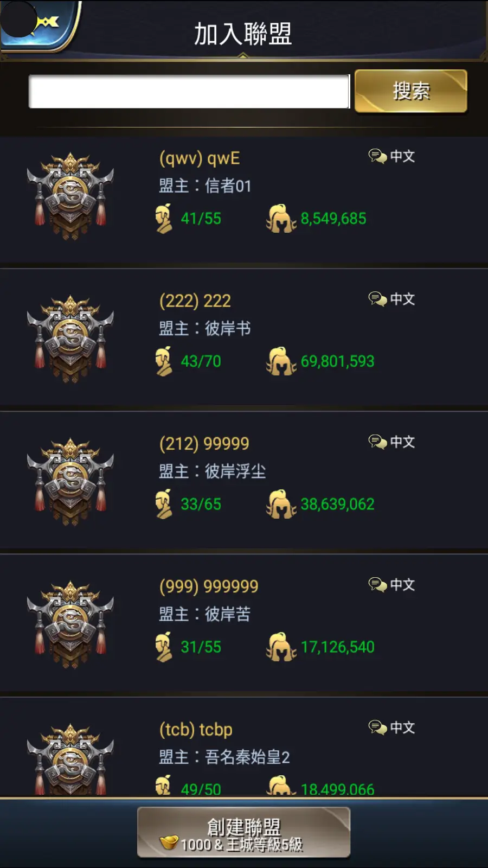The image size is (488, 868).
Task: Click the alliance search input field
Action: [189, 91]
